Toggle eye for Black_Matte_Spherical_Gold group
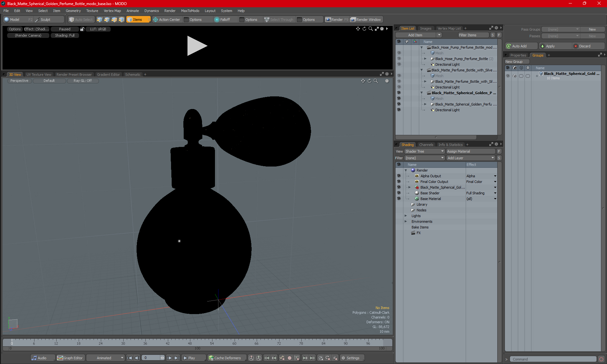607x364 pixels. [508, 76]
